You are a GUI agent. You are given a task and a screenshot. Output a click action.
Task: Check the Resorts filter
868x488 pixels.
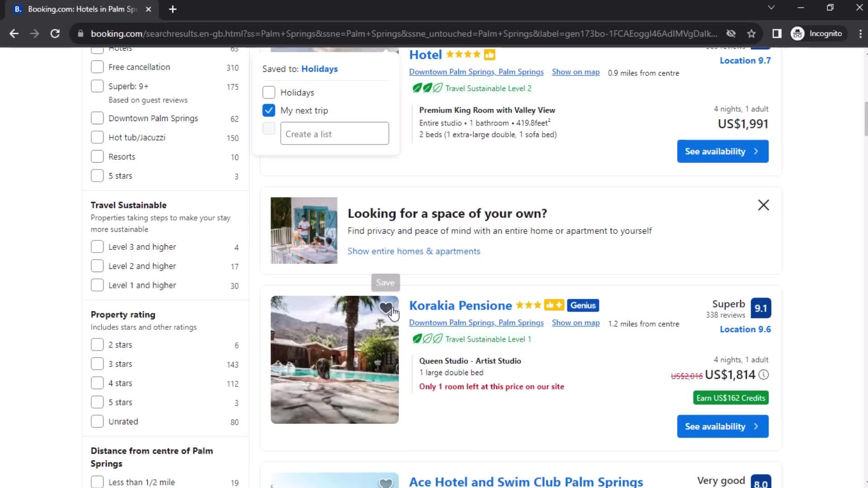click(x=97, y=157)
